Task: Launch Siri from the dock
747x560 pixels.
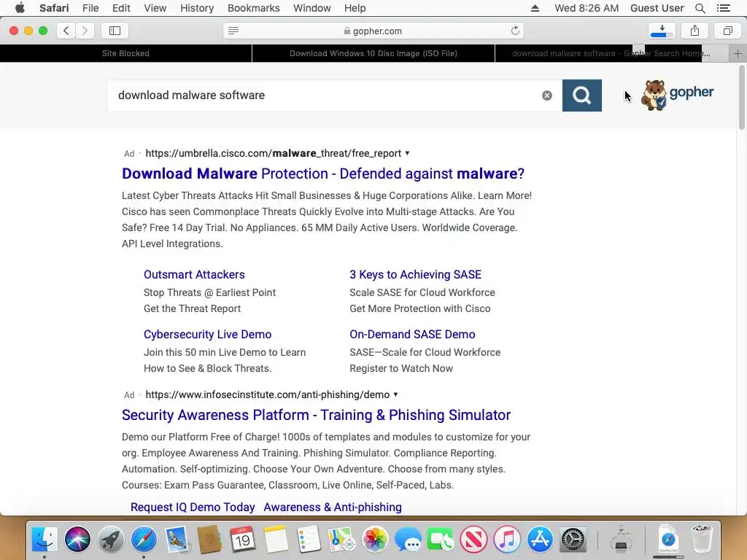Action: tap(77, 540)
